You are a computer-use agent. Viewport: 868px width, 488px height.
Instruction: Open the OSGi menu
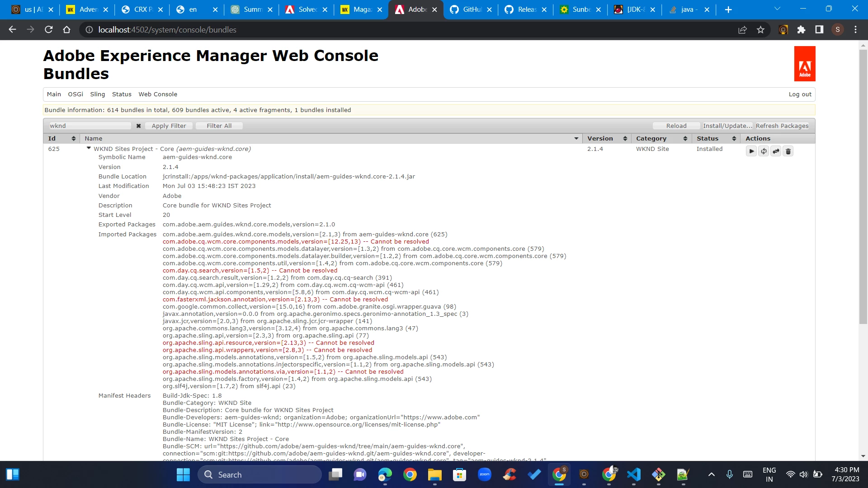(x=75, y=94)
